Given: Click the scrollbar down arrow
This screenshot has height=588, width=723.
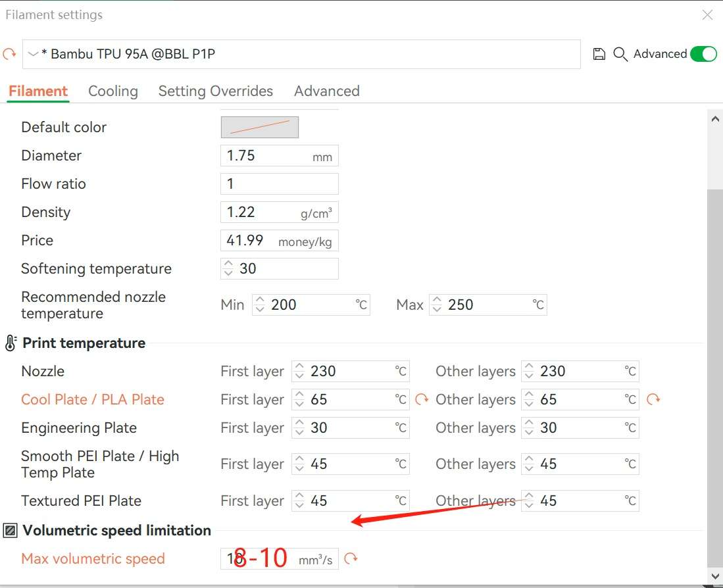Looking at the screenshot, I should 714,576.
